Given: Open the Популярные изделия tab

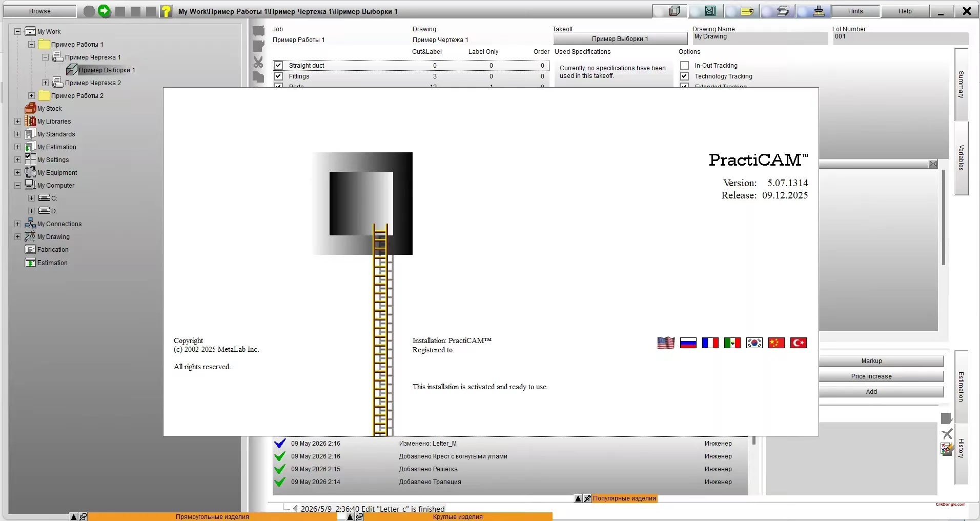Looking at the screenshot, I should point(624,498).
